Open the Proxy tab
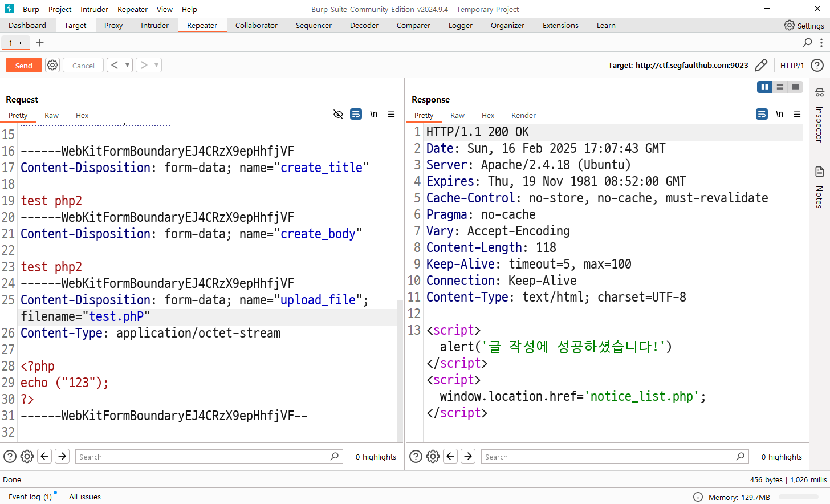Viewport: 830px width, 504px height. pyautogui.click(x=113, y=25)
